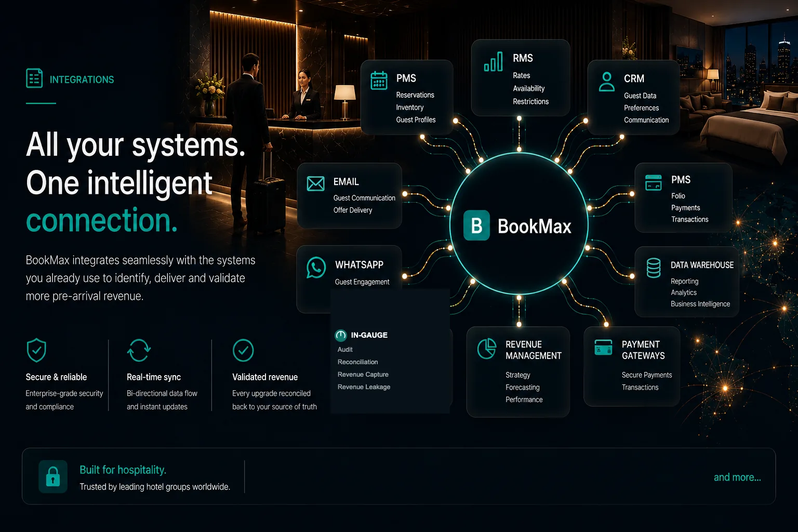Click the sync arrows icon above Real-time sync
Screen dimensions: 798x532
(x=139, y=350)
